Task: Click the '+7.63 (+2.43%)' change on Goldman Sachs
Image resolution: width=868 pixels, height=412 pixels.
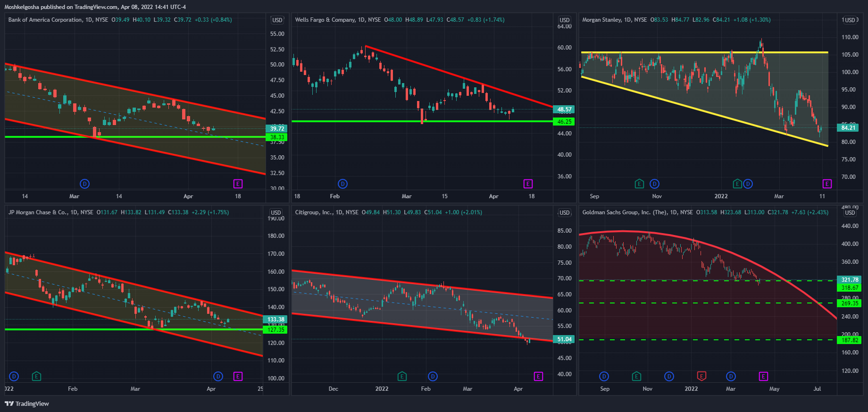Action: click(x=810, y=212)
